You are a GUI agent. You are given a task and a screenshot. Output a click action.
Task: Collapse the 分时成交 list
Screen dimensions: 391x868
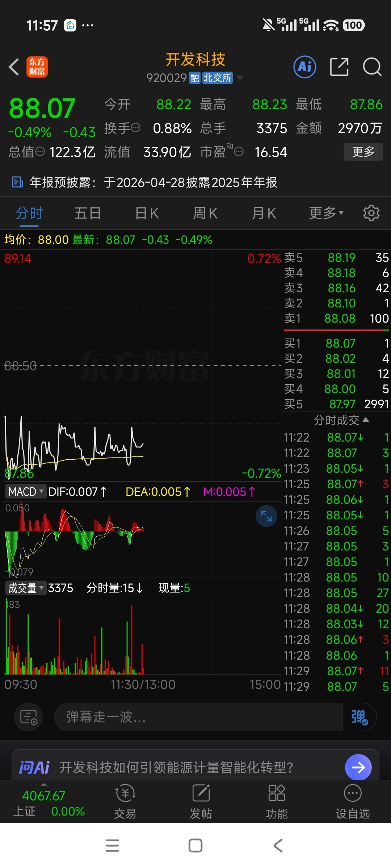[x=341, y=420]
